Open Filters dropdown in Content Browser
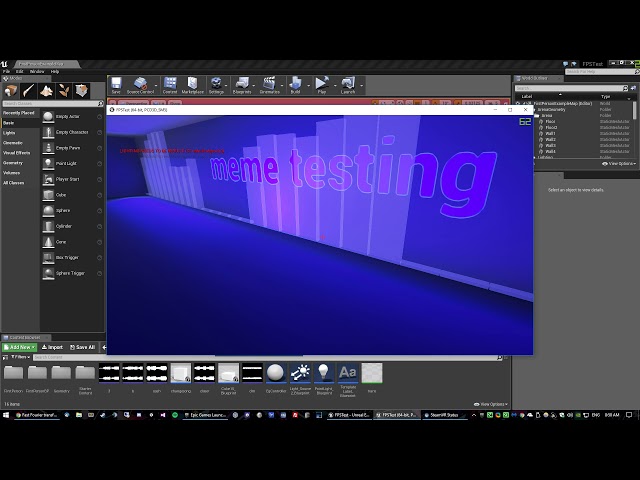This screenshot has height=480, width=640. coord(20,357)
